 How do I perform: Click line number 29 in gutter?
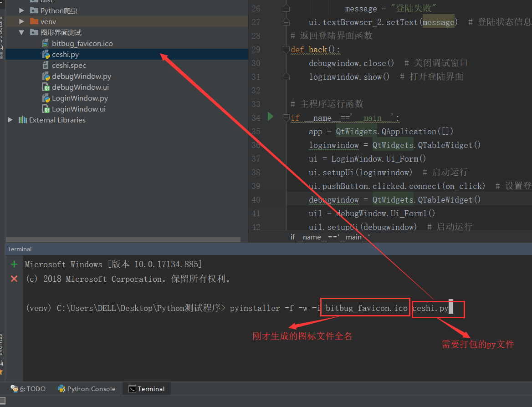pos(256,50)
